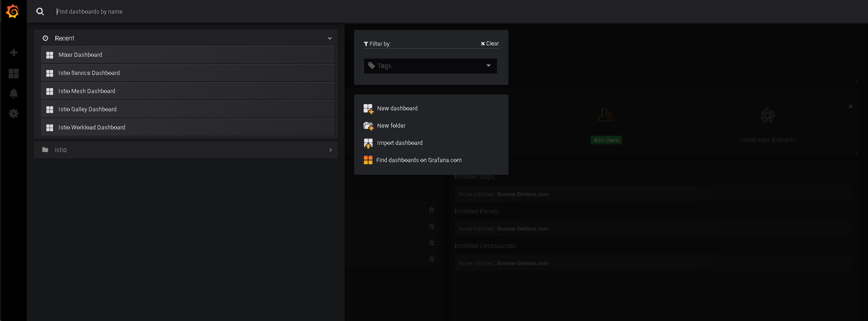Choose Import dashboard

coord(400,143)
